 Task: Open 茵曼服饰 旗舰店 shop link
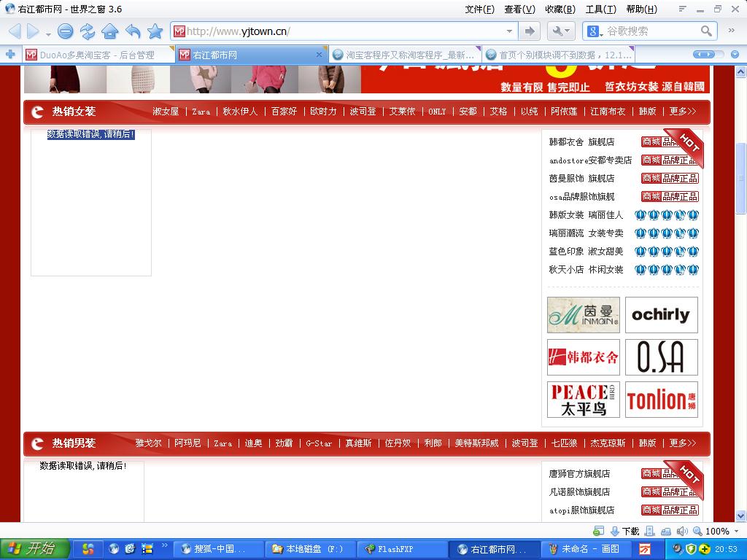(x=581, y=178)
